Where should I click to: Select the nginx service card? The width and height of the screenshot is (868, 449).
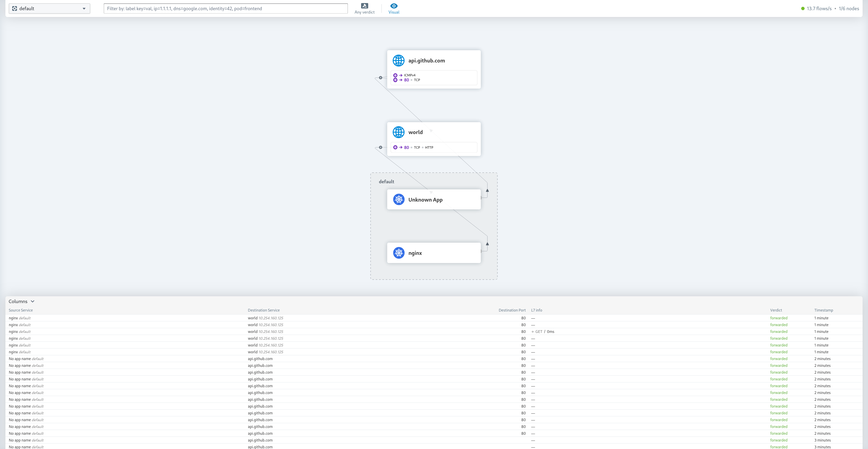434,253
